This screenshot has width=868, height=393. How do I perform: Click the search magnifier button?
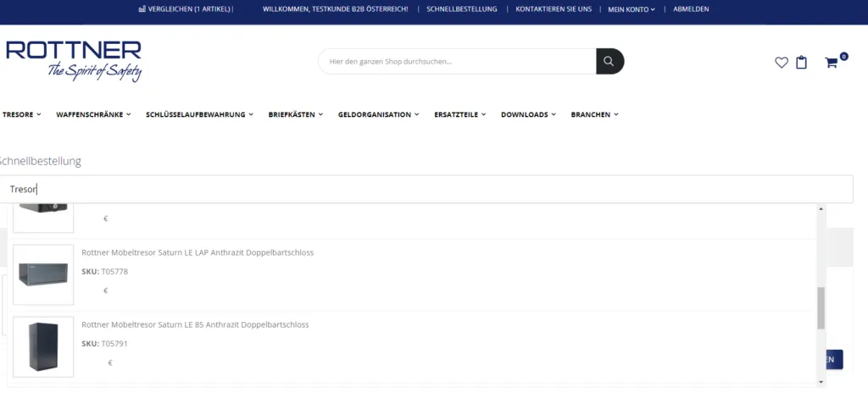tap(609, 62)
